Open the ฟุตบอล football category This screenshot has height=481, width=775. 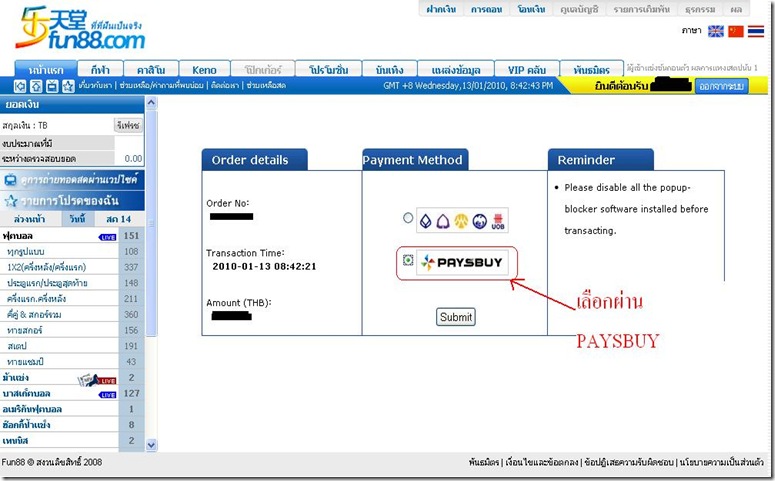tap(18, 236)
